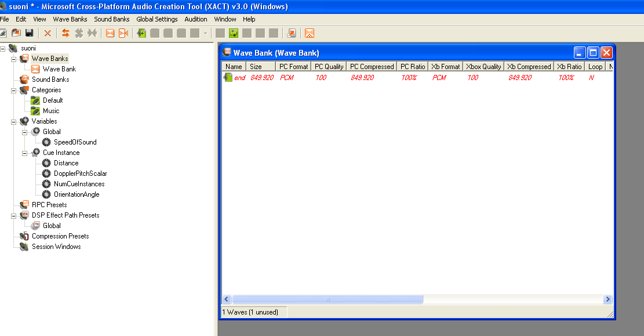Collapse the DSP Effect Path Presets node
This screenshot has height=336, width=644.
coord(13,216)
